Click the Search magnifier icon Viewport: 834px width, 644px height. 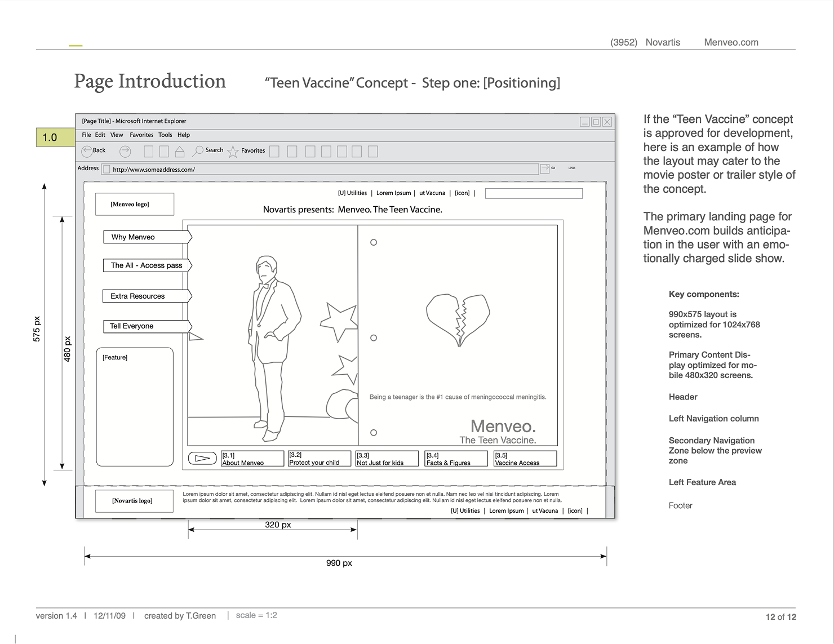tap(198, 151)
